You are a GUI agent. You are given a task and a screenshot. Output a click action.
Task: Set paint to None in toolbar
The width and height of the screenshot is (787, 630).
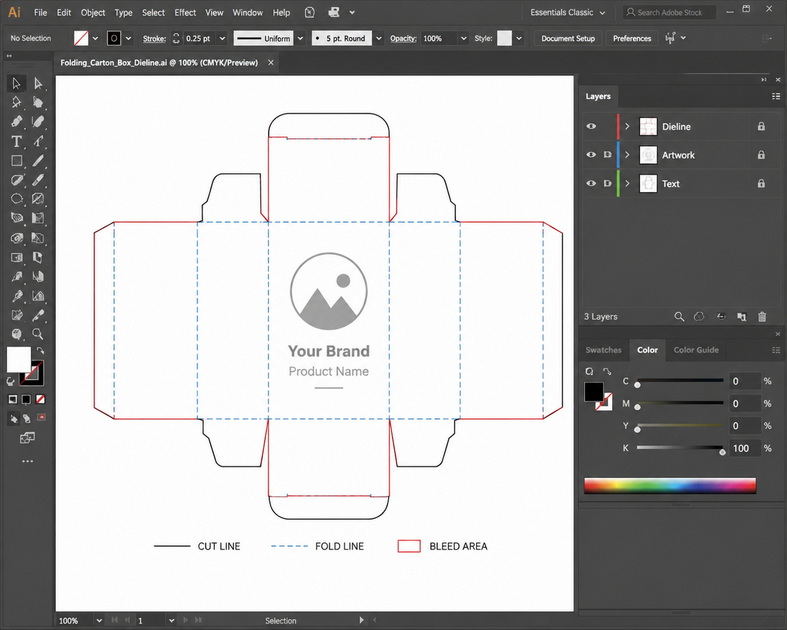40,399
